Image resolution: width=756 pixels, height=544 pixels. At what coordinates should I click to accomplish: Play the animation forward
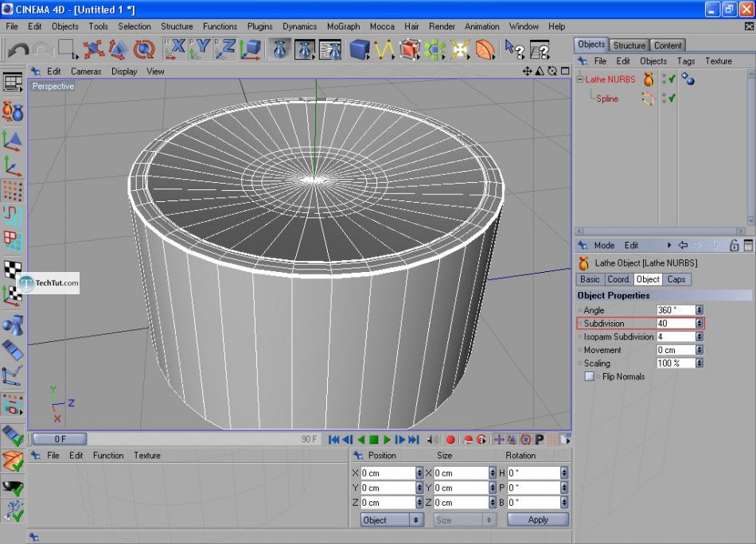coord(387,440)
